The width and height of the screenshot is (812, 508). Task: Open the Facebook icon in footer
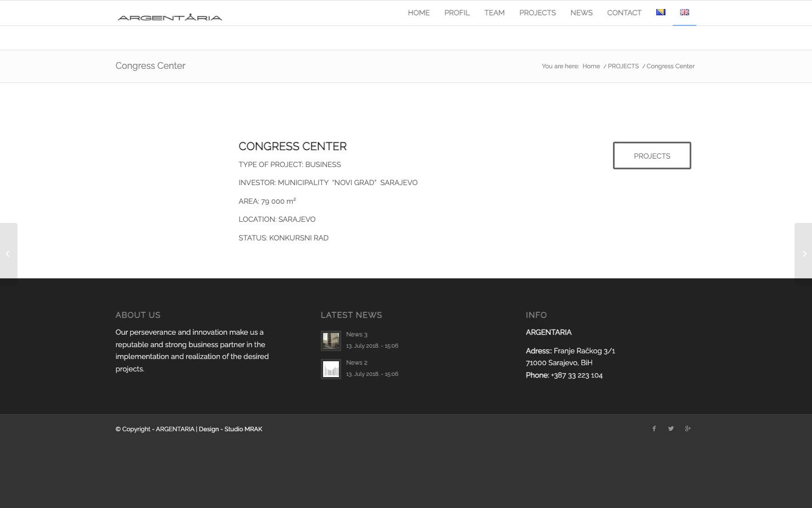(654, 428)
